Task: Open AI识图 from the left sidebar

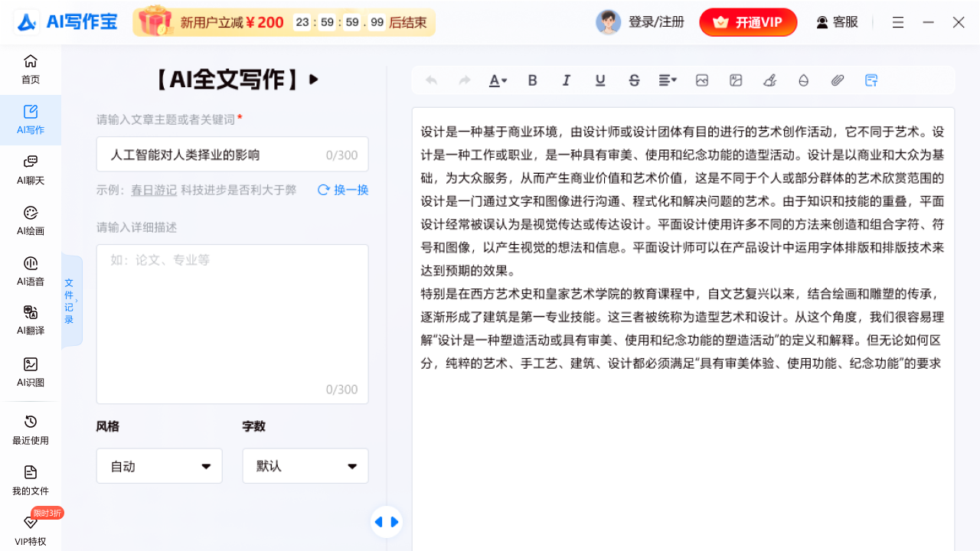Action: [x=30, y=373]
